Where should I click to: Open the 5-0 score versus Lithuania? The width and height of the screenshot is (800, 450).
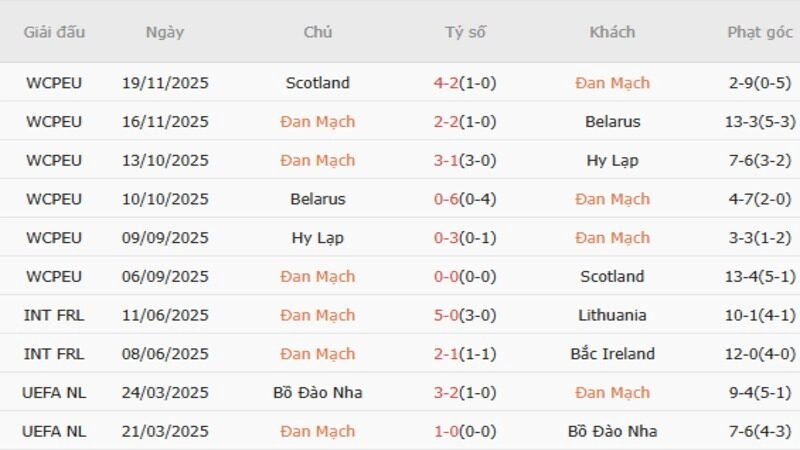465,315
